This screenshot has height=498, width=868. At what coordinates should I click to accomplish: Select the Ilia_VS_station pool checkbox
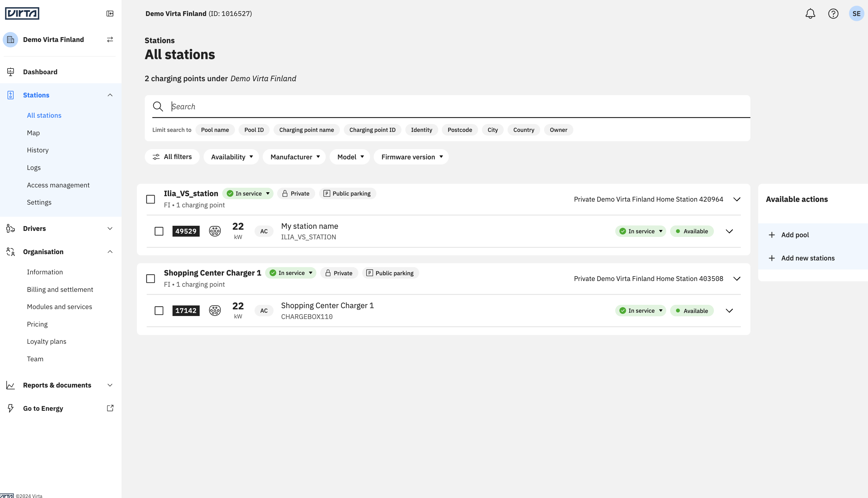pyautogui.click(x=151, y=200)
